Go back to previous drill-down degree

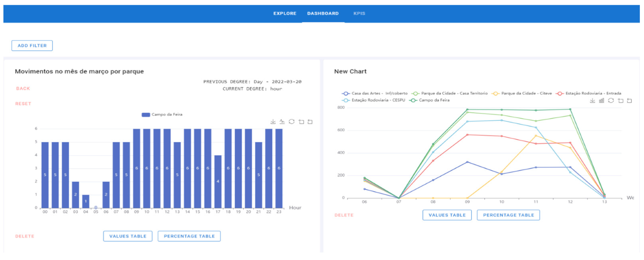click(23, 89)
